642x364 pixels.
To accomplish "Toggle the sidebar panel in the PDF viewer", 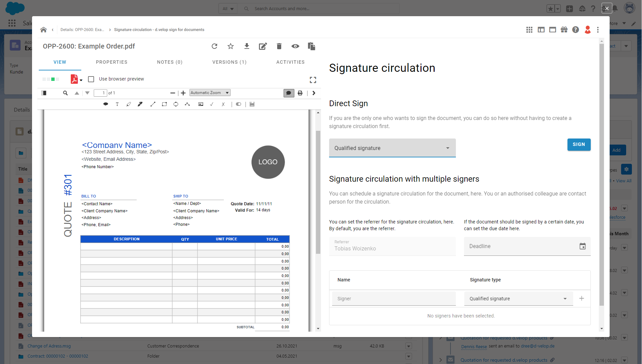I will click(x=44, y=93).
